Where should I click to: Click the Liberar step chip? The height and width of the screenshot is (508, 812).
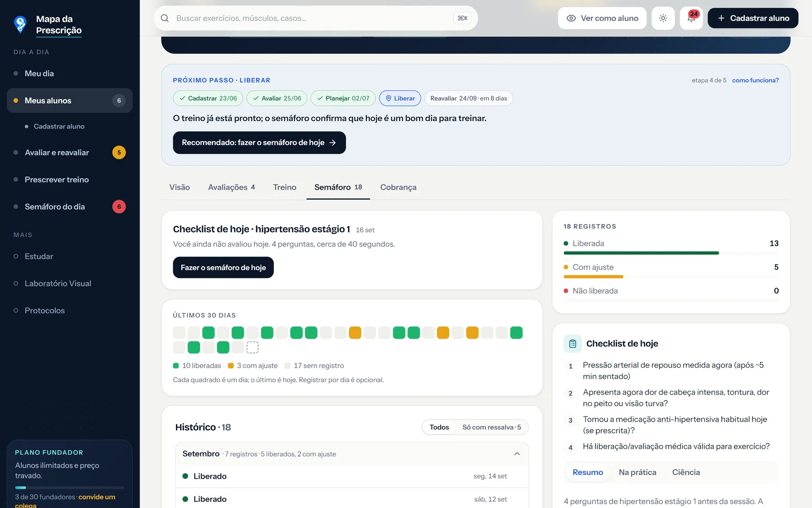pyautogui.click(x=400, y=98)
